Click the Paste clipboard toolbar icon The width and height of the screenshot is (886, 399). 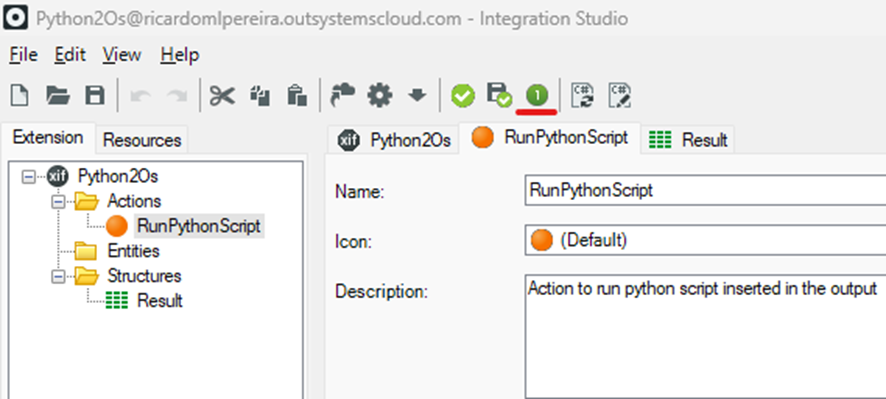pos(297,96)
